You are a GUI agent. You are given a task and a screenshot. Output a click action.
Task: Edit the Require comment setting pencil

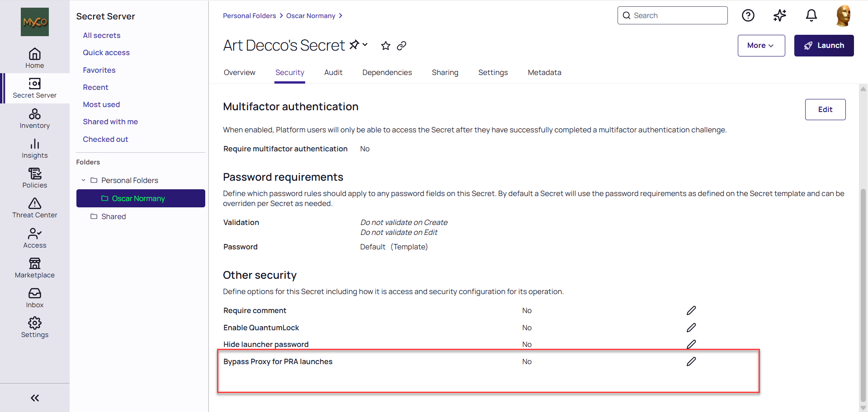pyautogui.click(x=691, y=310)
